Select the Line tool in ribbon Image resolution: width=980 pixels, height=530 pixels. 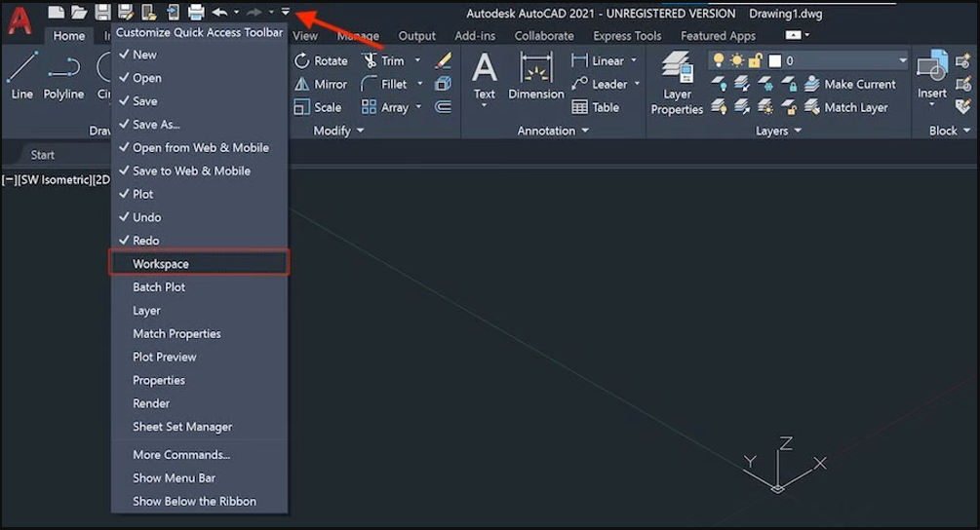click(x=21, y=76)
